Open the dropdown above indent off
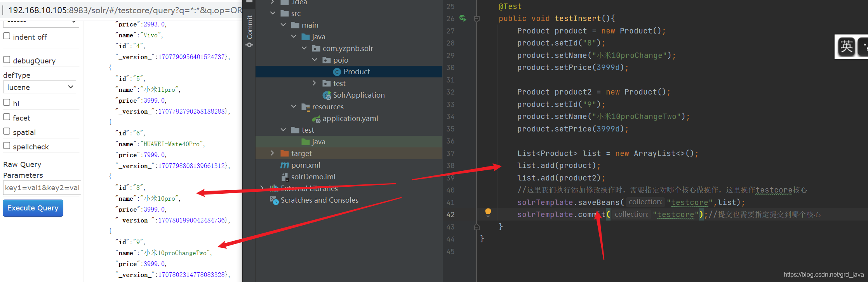 pyautogui.click(x=41, y=22)
